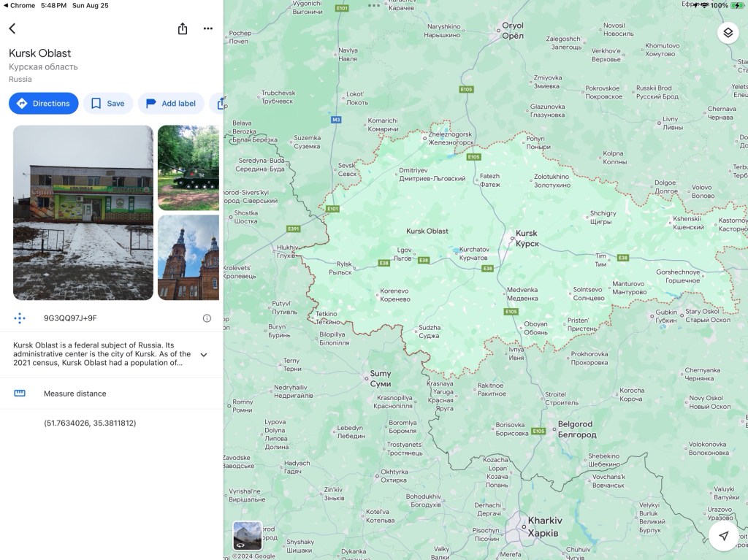Open the Street View thumbnail
Screen dimensions: 748x560
pyautogui.click(x=247, y=535)
